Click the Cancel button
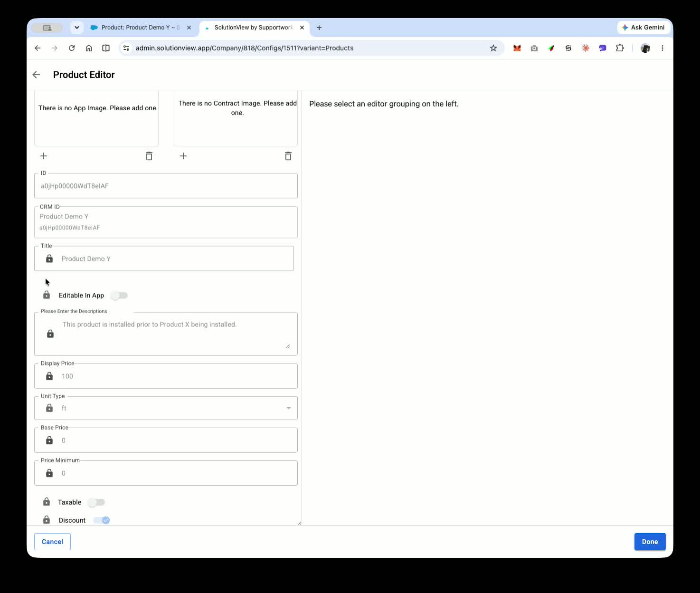The image size is (700, 593). 52,542
